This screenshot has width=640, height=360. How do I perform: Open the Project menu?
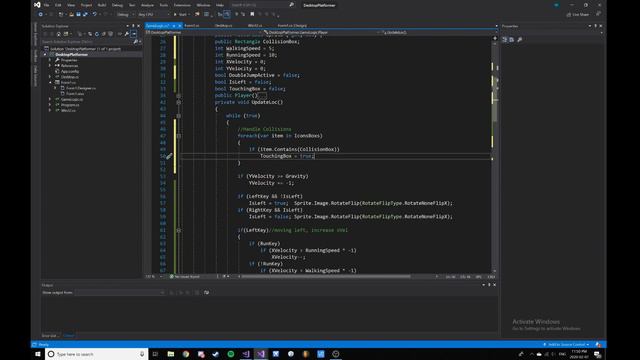pos(86,5)
